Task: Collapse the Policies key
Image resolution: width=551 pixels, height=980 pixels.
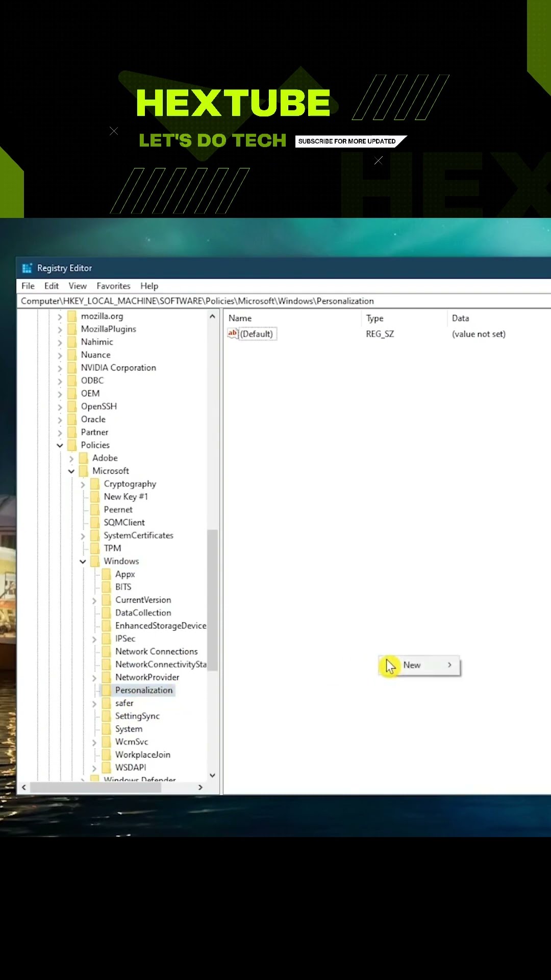Action: pos(60,446)
